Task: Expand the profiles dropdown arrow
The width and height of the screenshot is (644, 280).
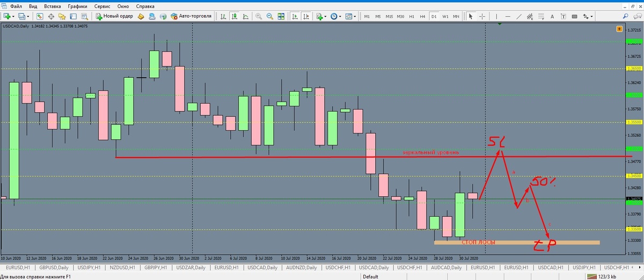Action: coord(28,16)
